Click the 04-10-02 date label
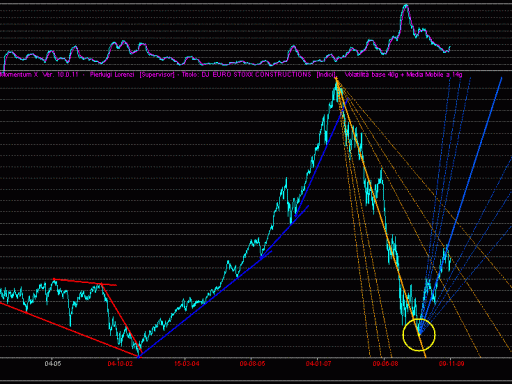Screen dimensions: 512x384 120,363
